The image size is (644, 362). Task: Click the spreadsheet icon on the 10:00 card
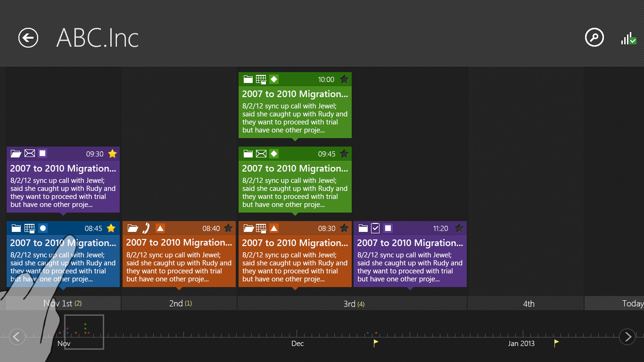coord(261,79)
